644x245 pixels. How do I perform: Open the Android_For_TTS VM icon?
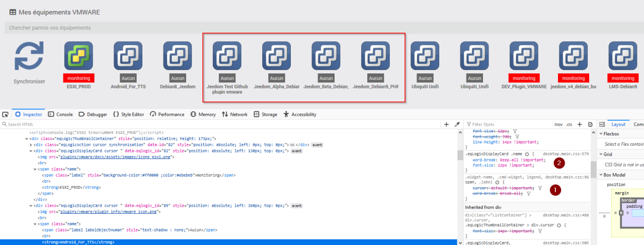(x=128, y=55)
